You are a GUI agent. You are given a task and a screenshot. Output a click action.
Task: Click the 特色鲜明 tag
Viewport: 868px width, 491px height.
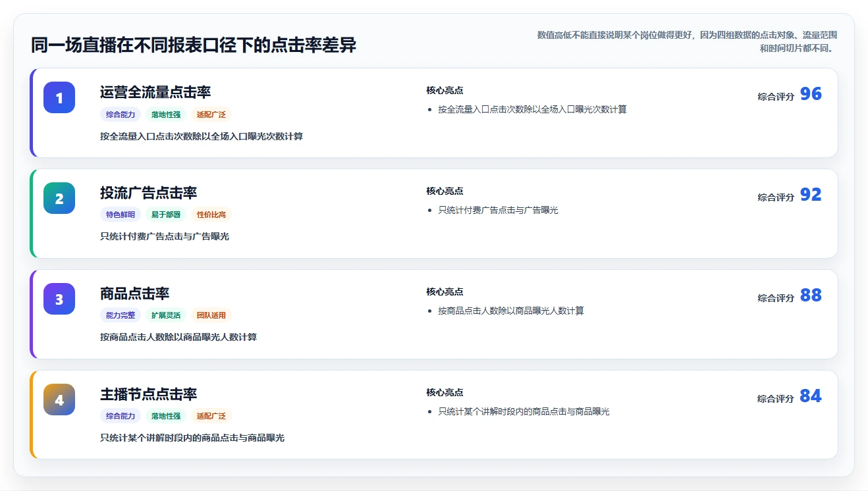[121, 215]
